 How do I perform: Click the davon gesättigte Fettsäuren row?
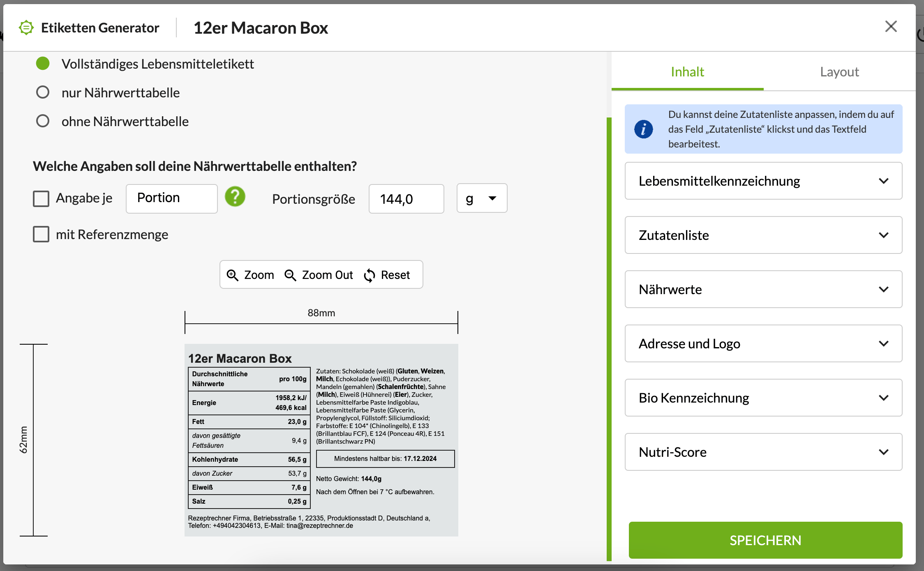[x=249, y=441]
